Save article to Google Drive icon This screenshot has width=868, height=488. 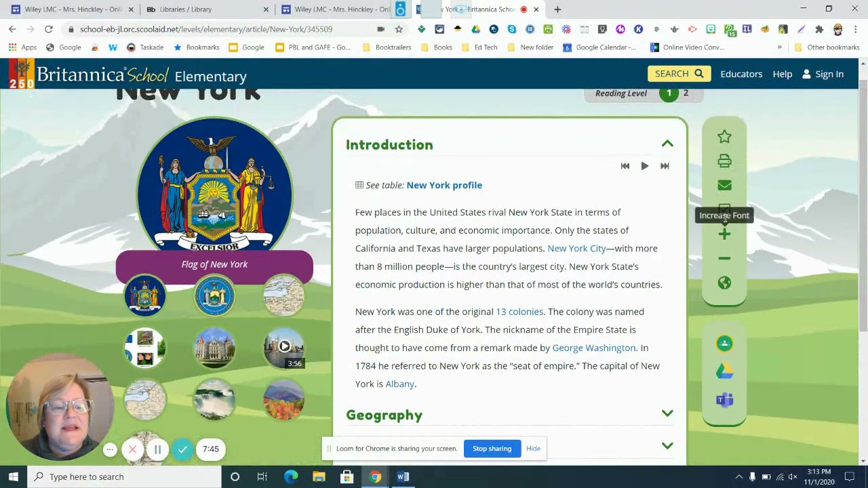tap(724, 371)
